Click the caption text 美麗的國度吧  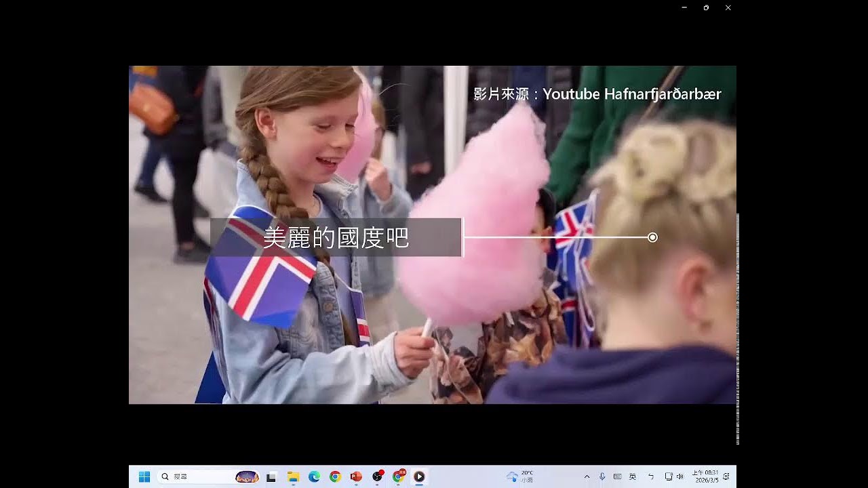[336, 237]
